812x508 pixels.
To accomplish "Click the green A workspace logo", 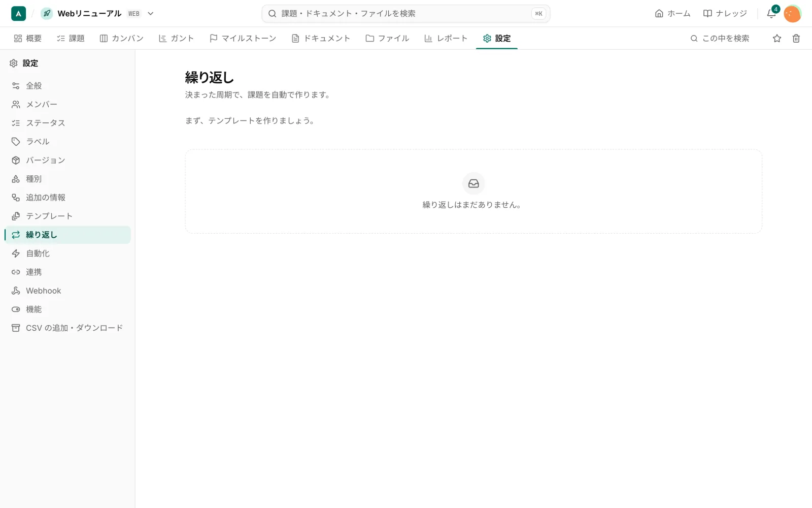I will 18,14.
